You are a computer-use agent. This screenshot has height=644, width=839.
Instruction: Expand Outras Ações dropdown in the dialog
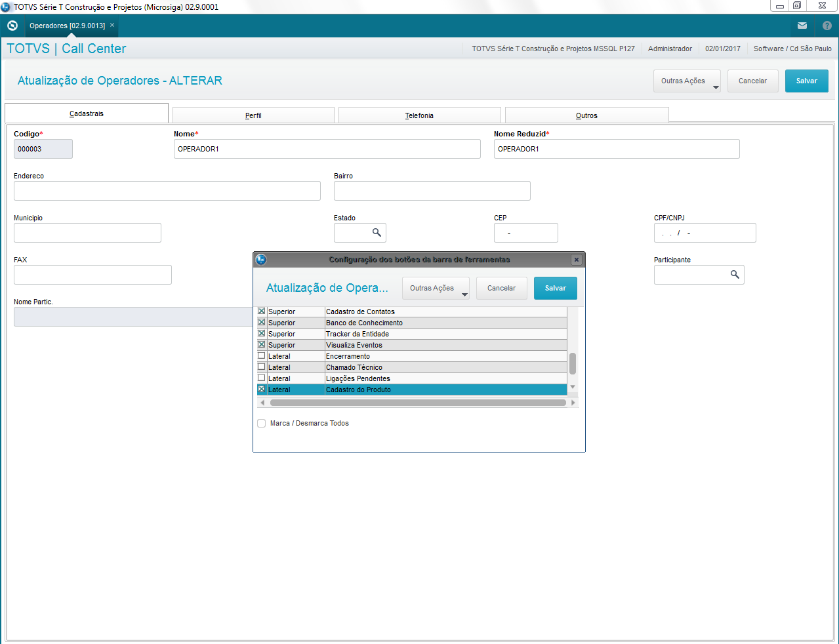[436, 289]
